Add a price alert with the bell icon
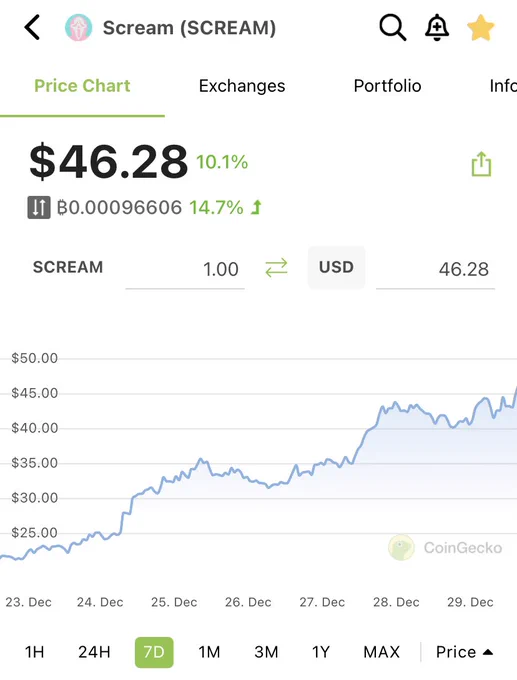The height and width of the screenshot is (680, 517). (x=437, y=27)
